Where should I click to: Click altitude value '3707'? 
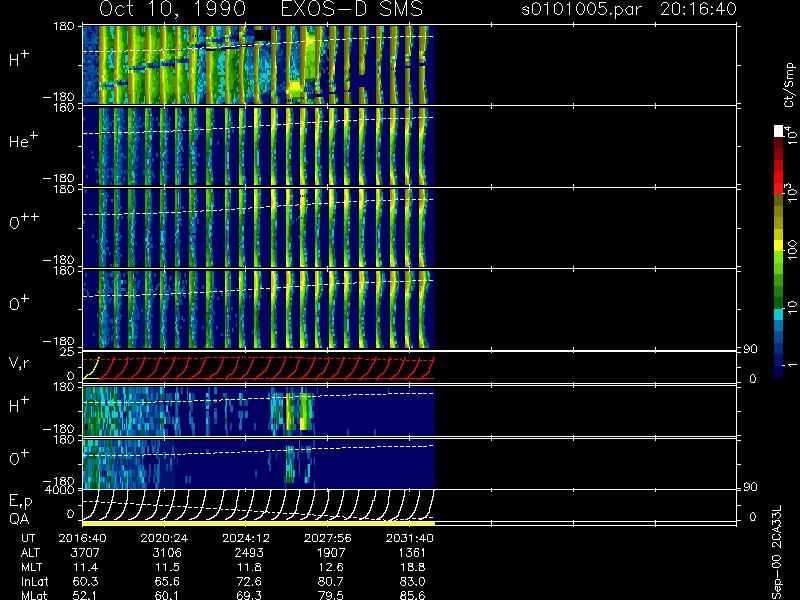(x=85, y=553)
